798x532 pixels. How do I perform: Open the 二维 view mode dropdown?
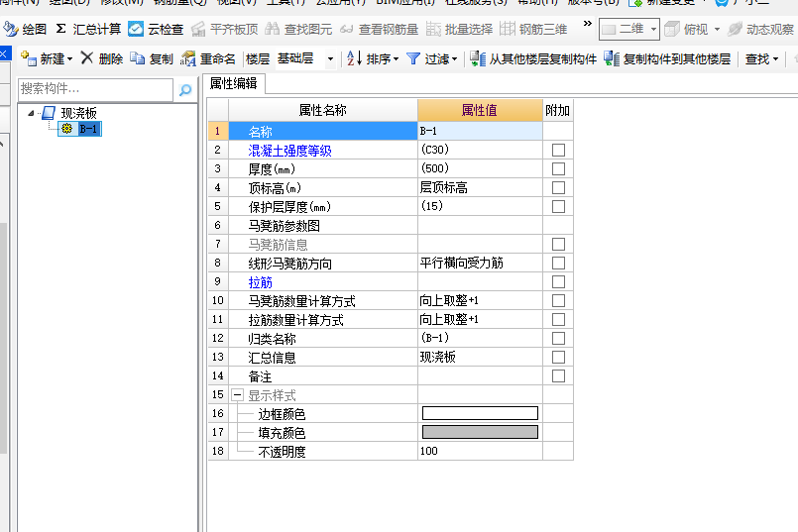(654, 30)
